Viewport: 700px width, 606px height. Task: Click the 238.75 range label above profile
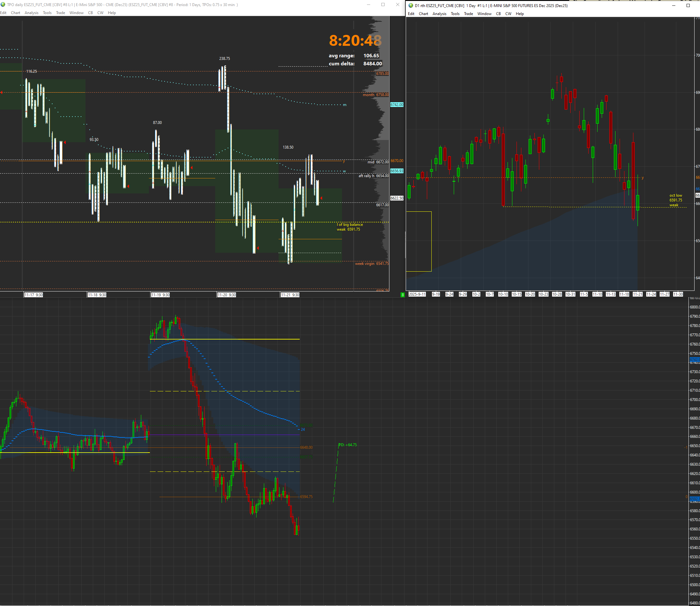coord(224,59)
